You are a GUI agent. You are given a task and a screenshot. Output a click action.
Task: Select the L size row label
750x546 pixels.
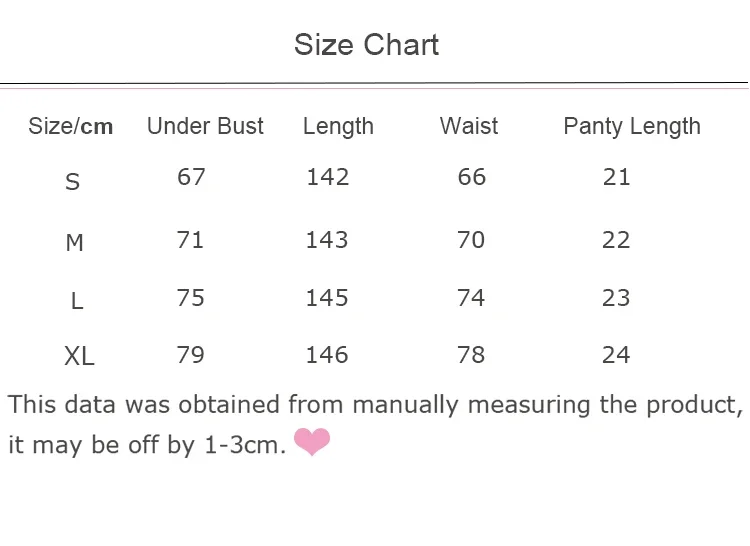tap(77, 301)
